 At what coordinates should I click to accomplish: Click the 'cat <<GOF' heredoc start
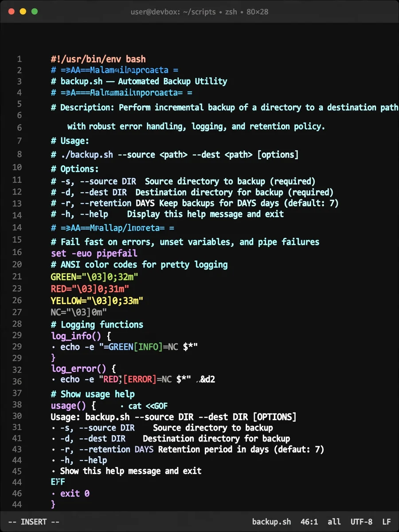(x=144, y=406)
